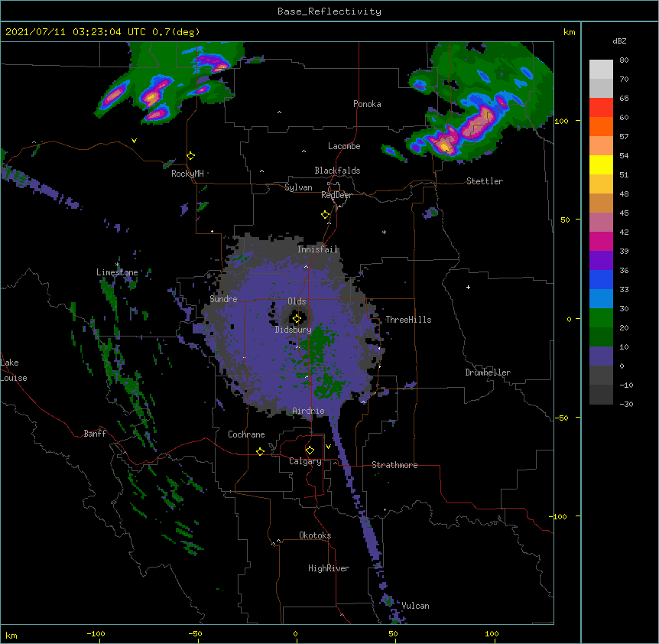The height and width of the screenshot is (644, 659).
Task: Click the yellow diamond marker above RockyMH
Action: [x=191, y=156]
